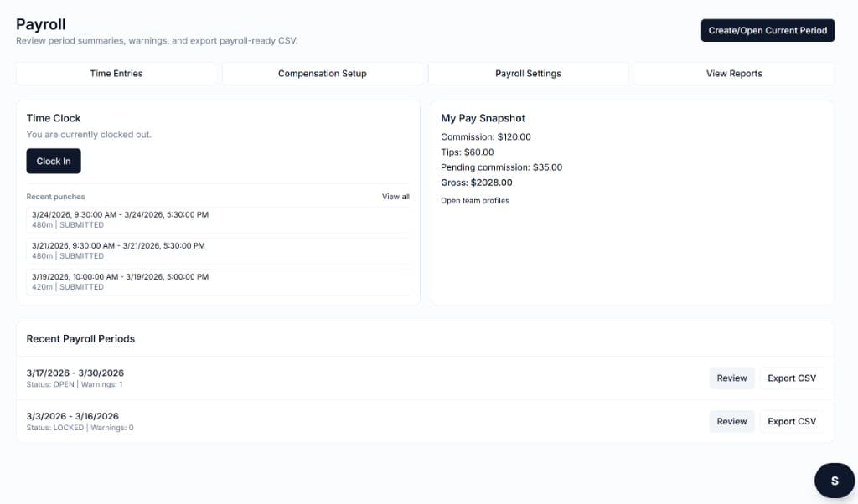Open the Compensation Setup tab

[322, 73]
